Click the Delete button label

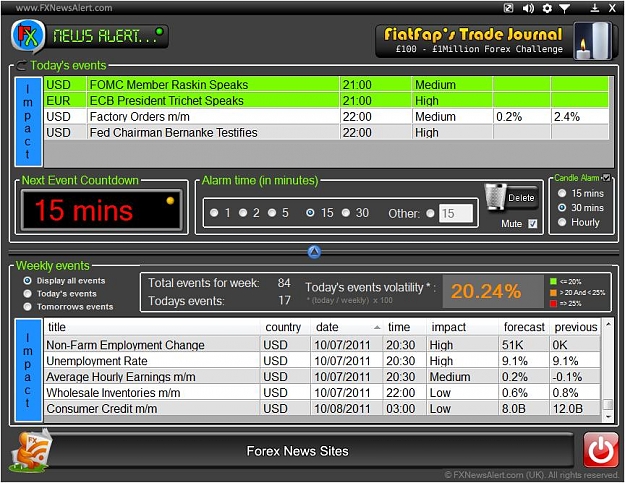(521, 198)
